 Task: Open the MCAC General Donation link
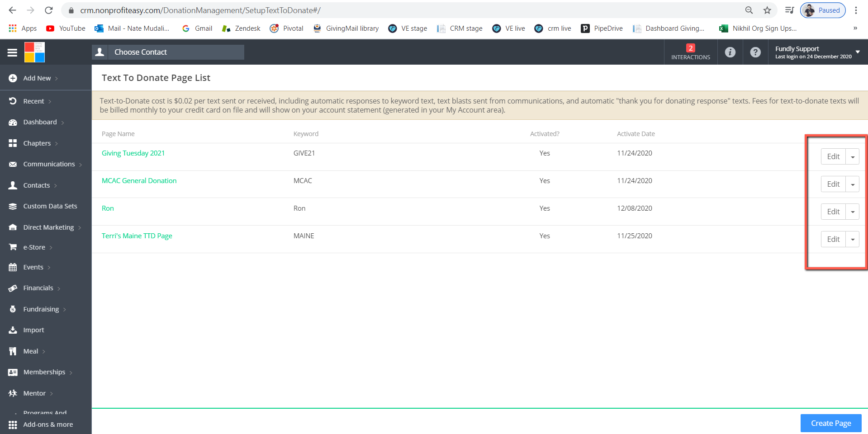point(139,181)
